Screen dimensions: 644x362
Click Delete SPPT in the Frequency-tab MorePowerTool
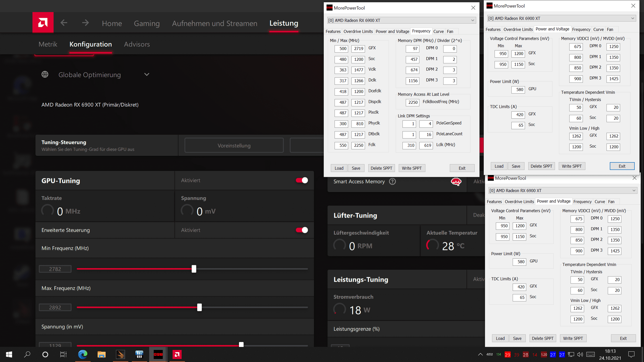pos(381,168)
